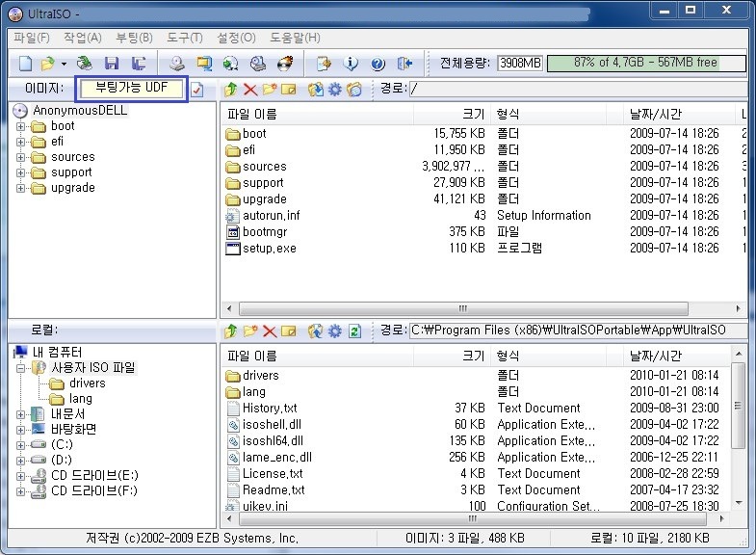
Task: Click the add-to-image icon in local toolbar
Action: 315,330
